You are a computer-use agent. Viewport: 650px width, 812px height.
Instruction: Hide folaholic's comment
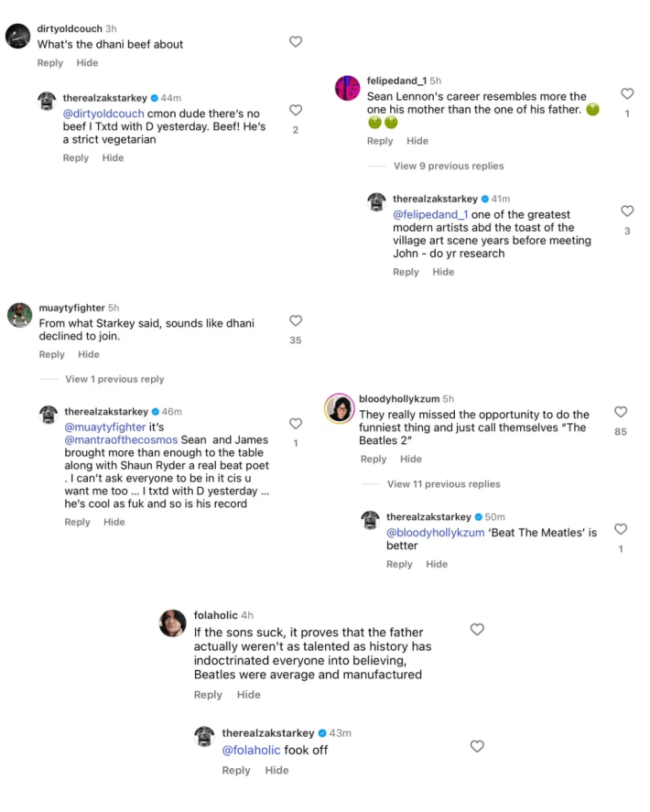click(x=249, y=695)
